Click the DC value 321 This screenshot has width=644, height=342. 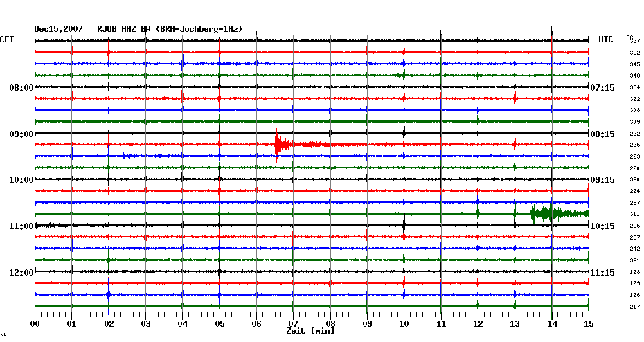click(x=635, y=261)
